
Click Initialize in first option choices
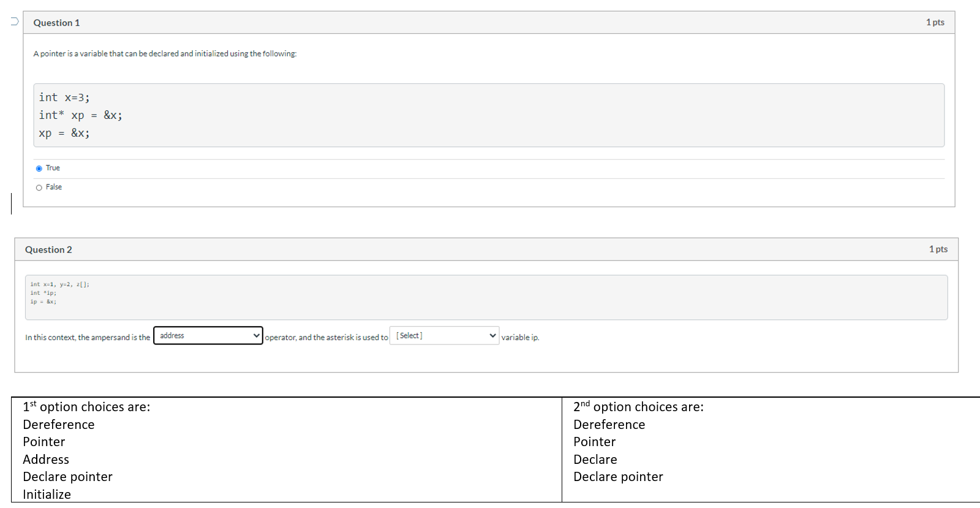pos(47,495)
